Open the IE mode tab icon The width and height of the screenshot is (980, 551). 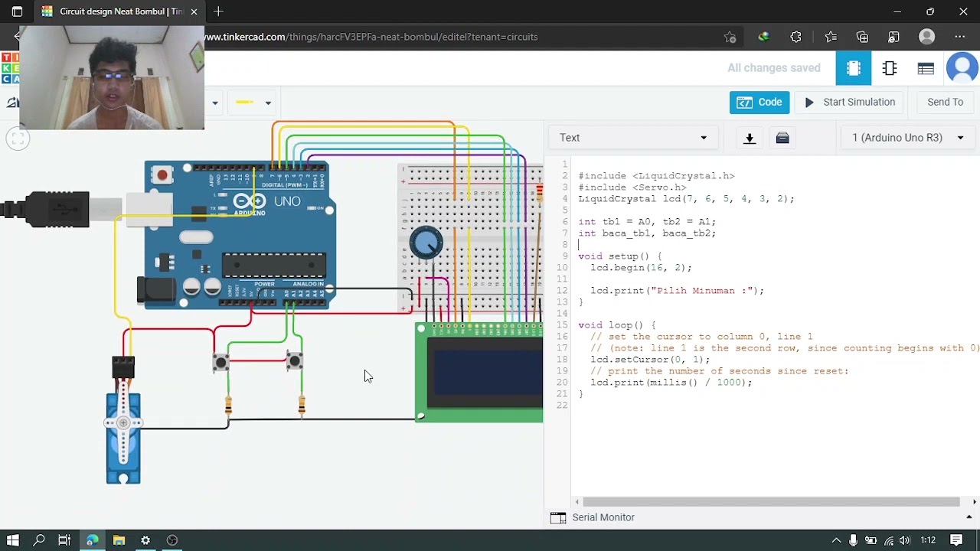(x=894, y=37)
